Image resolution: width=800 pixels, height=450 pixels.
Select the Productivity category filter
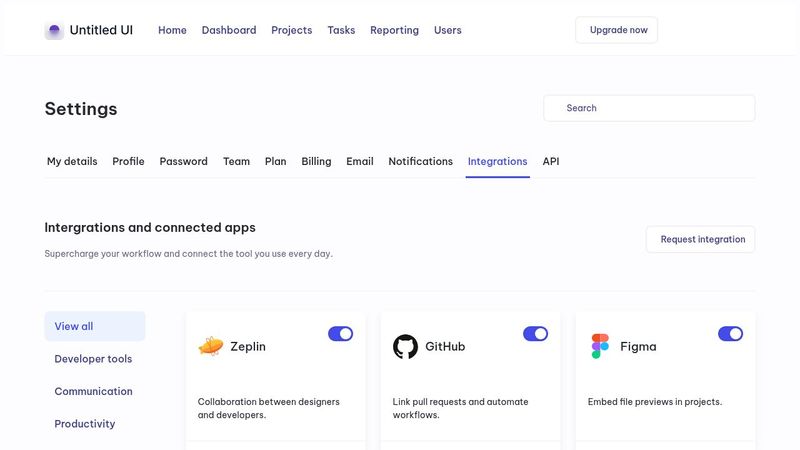(x=84, y=424)
